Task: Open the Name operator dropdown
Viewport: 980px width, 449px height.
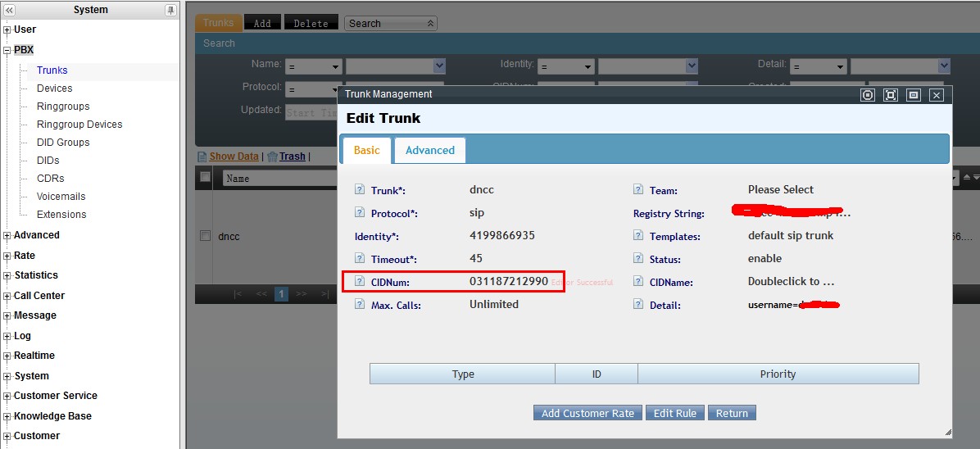Action: point(314,66)
